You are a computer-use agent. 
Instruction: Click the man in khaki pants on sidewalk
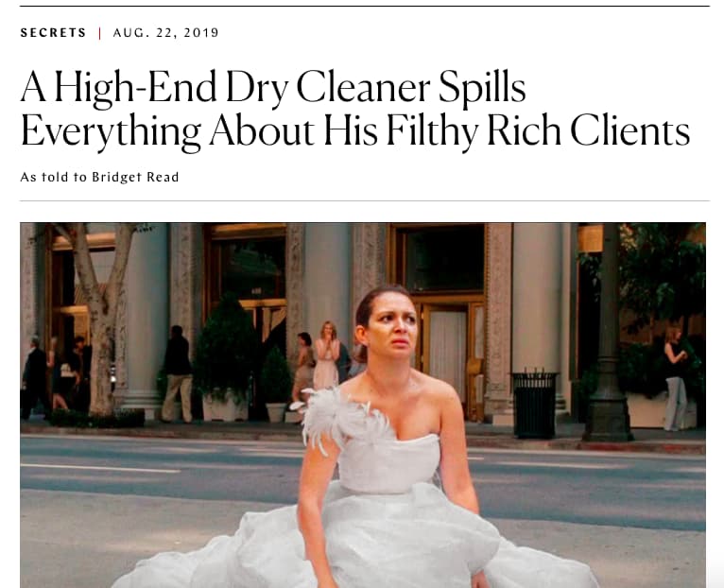pos(178,374)
